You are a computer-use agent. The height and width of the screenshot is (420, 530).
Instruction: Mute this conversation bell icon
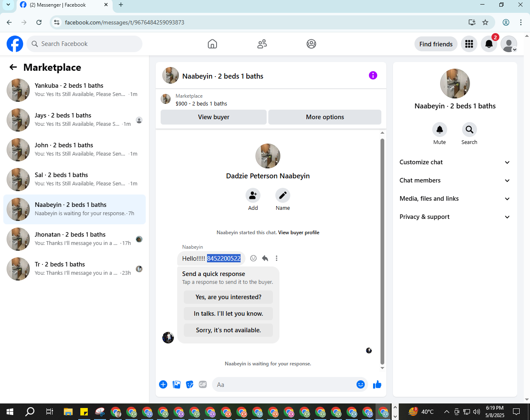tap(440, 130)
